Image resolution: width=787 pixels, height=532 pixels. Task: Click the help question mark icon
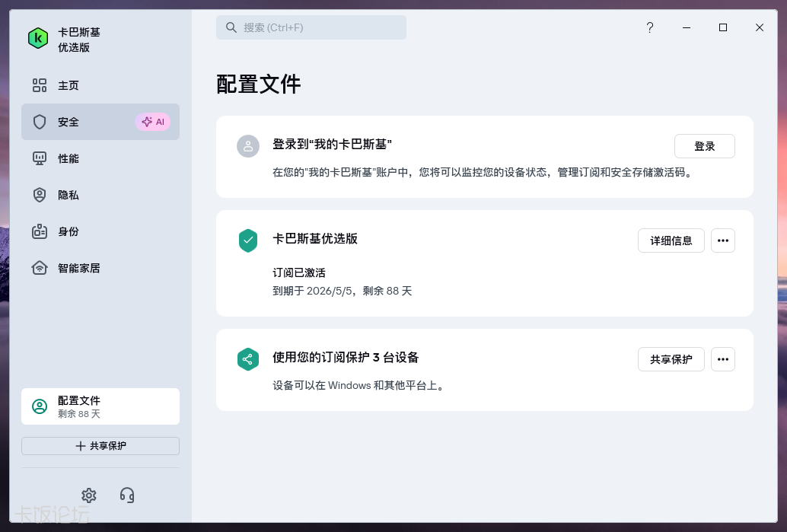tap(649, 27)
